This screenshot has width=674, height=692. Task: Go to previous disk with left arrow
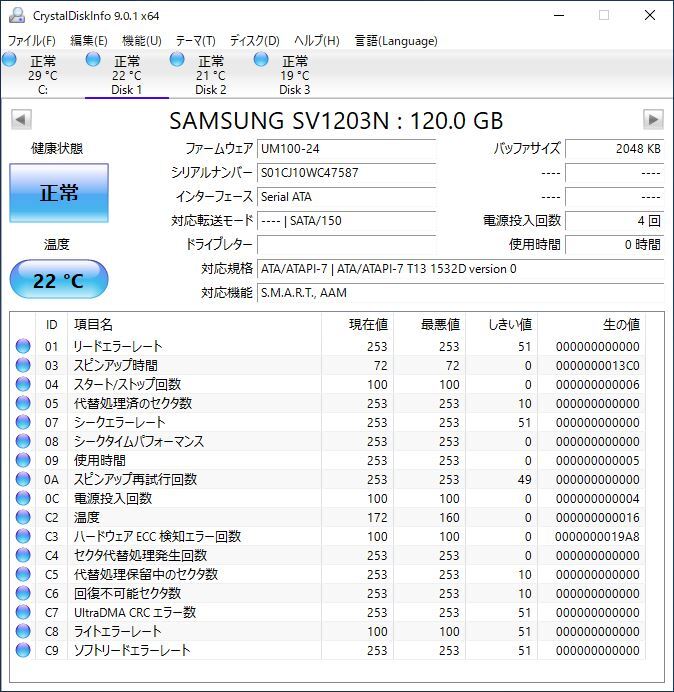tap(21, 120)
